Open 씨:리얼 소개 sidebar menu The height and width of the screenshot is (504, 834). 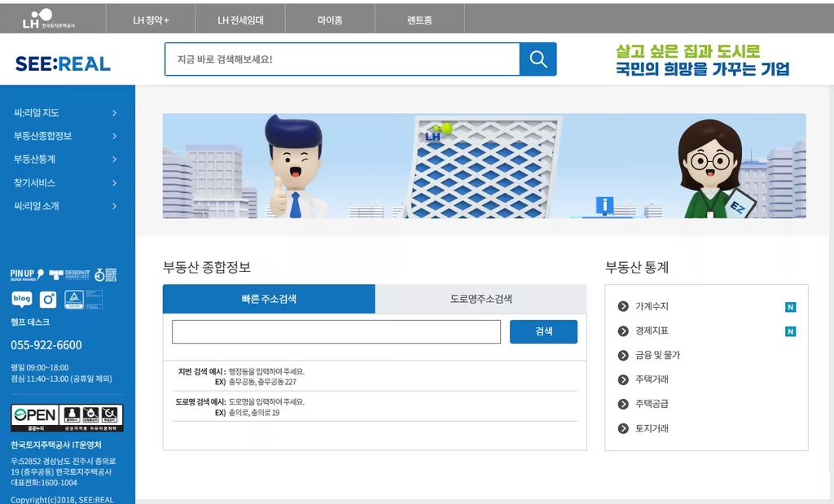(x=36, y=206)
